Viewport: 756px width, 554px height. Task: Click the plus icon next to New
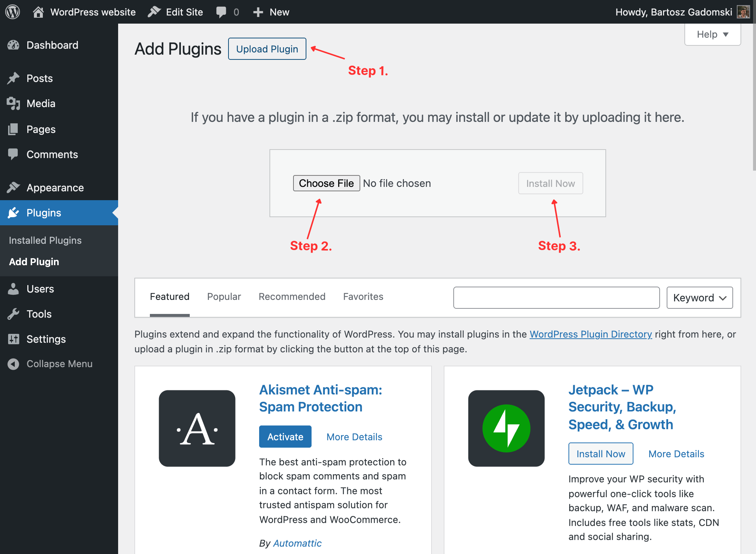tap(258, 12)
